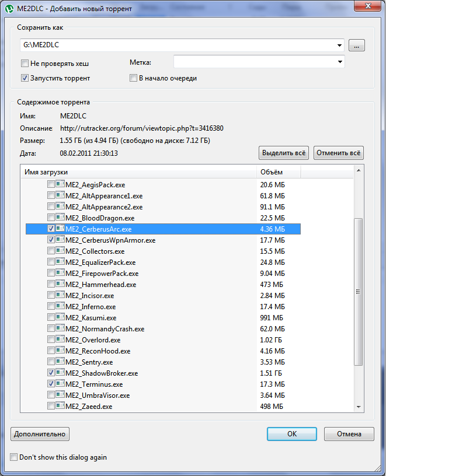Click the '498 МБ' size of ME2_Zaeed.exe
This screenshot has width=466, height=476.
(272, 406)
